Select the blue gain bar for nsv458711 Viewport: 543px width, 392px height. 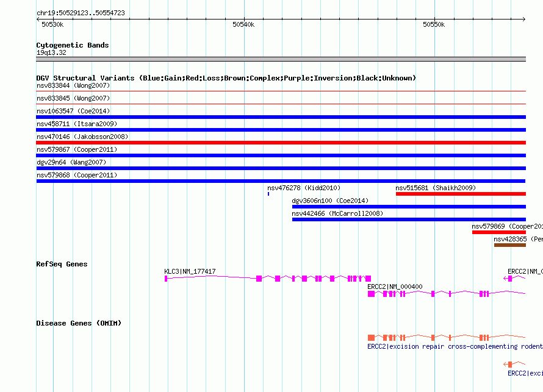pyautogui.click(x=281, y=130)
